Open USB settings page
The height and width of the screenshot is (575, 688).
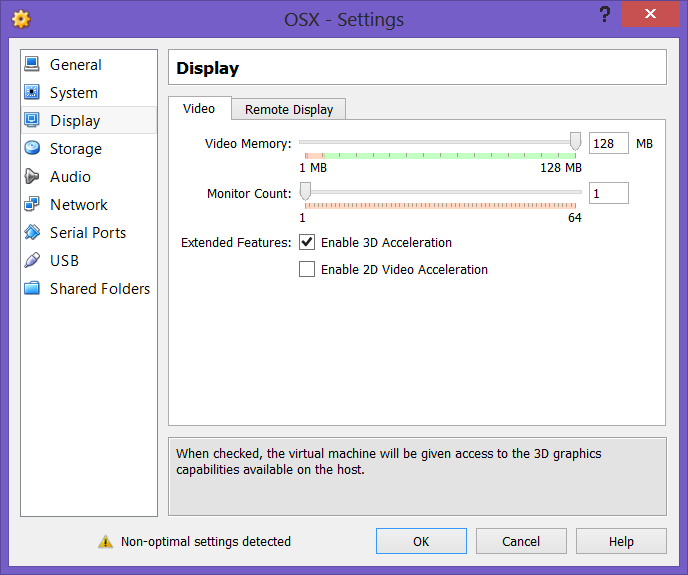[89, 261]
